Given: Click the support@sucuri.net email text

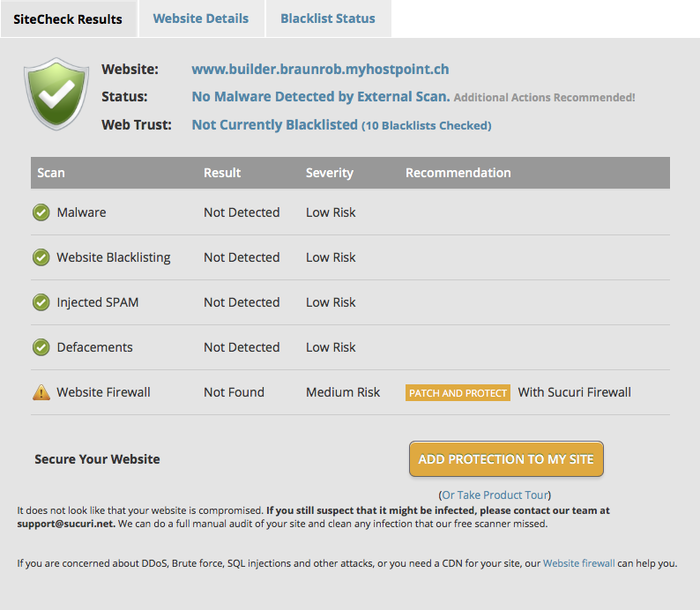Looking at the screenshot, I should pos(65,524).
